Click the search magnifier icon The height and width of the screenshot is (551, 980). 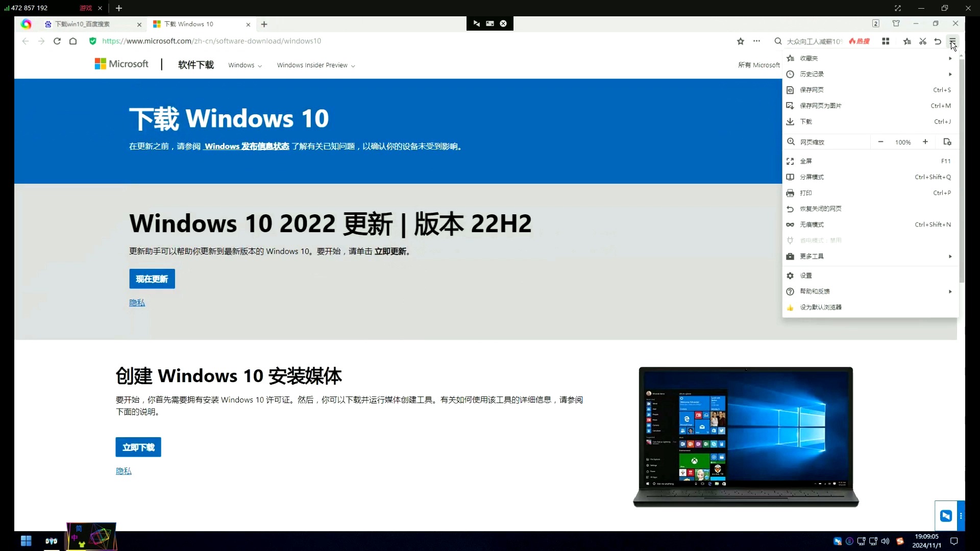coord(778,41)
